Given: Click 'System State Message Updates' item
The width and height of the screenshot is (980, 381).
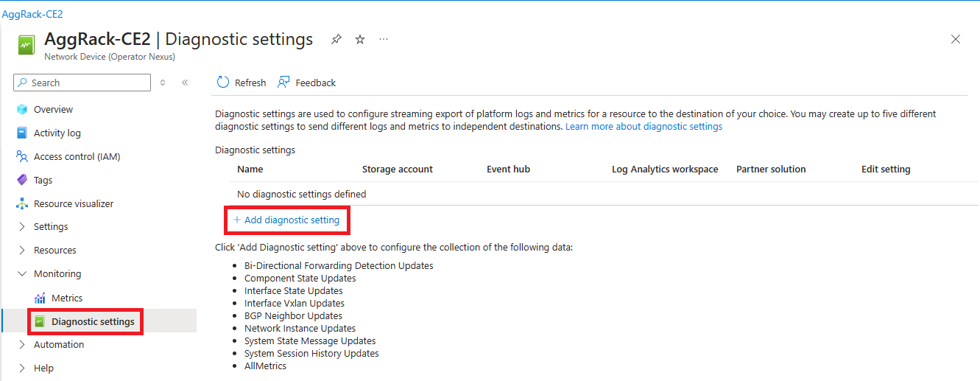Looking at the screenshot, I should tap(310, 340).
